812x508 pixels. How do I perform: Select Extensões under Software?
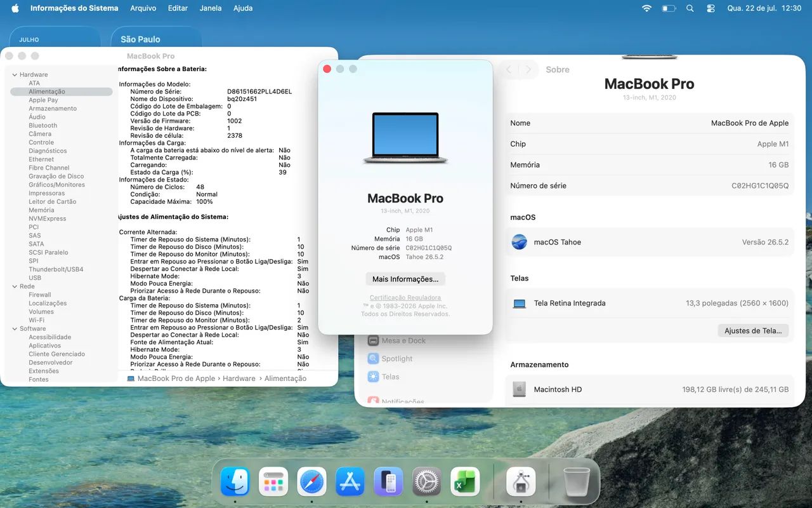coord(44,371)
